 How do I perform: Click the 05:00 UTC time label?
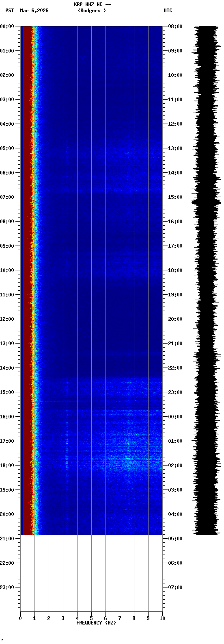point(175,539)
